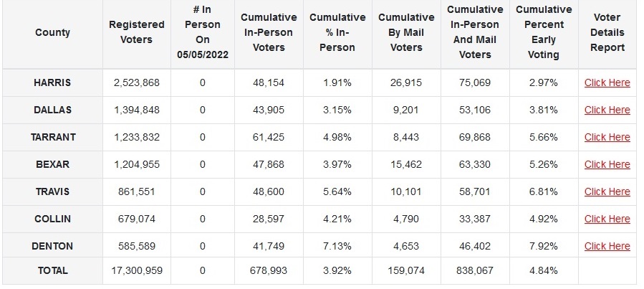
Task: Click the Voter Details Report header
Action: click(607, 32)
